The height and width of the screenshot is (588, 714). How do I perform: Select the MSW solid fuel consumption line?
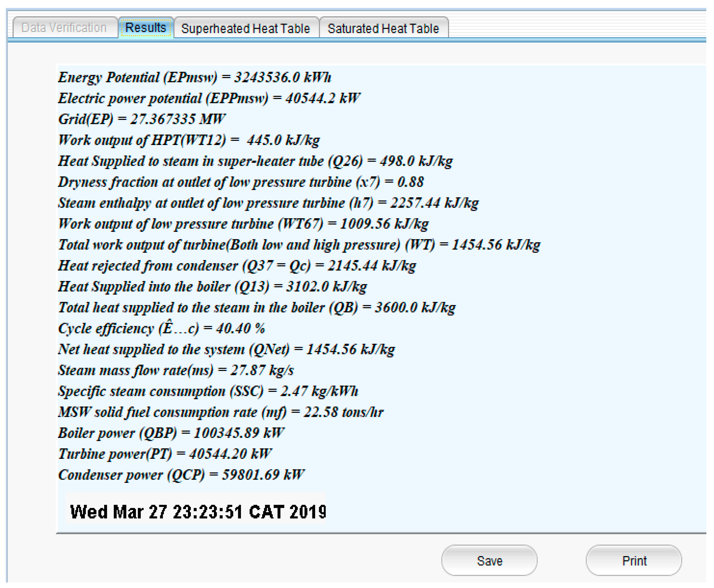click(x=220, y=412)
